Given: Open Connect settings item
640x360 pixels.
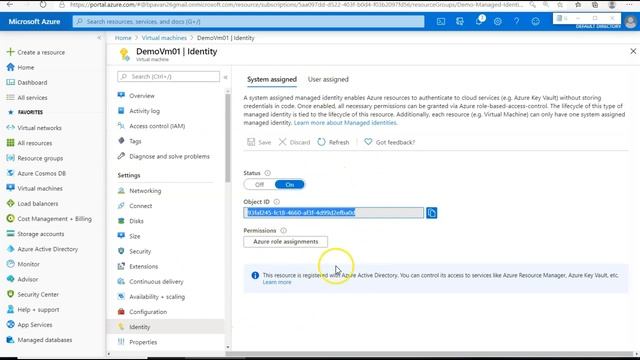Looking at the screenshot, I should point(135,206).
